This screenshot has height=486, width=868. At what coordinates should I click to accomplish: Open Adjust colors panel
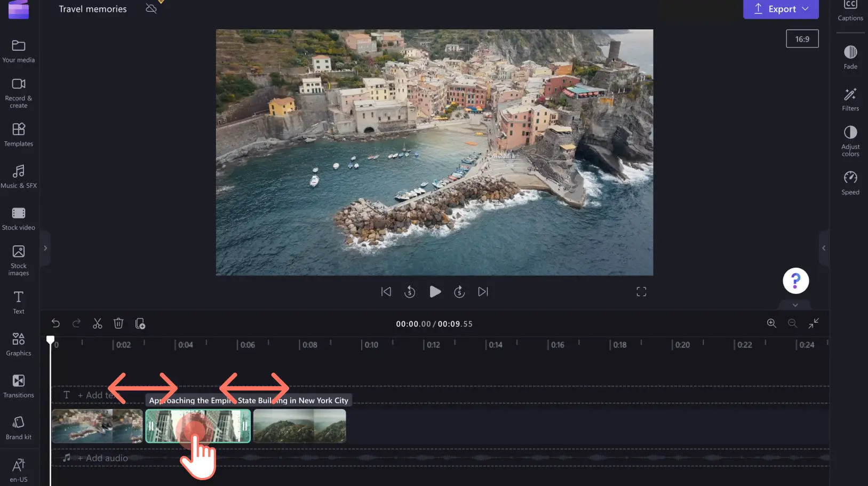[850, 141]
